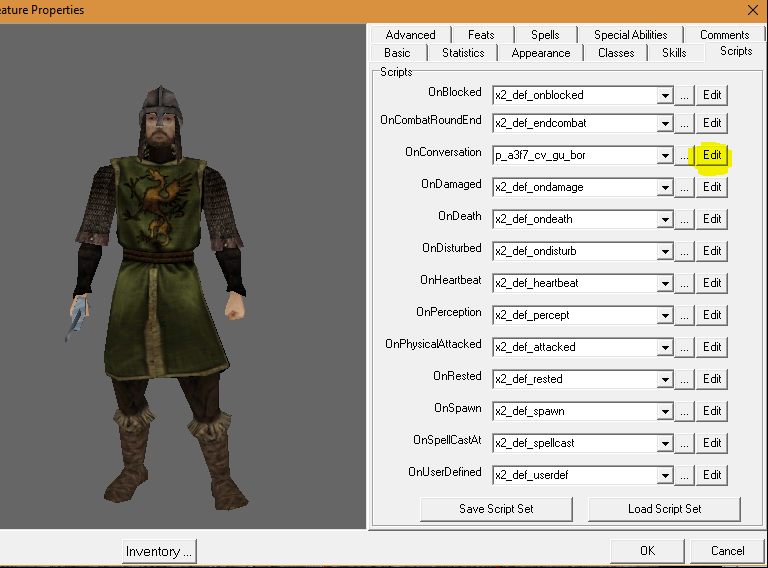Select the Appearance tab
This screenshot has height=568, width=768.
pos(541,53)
